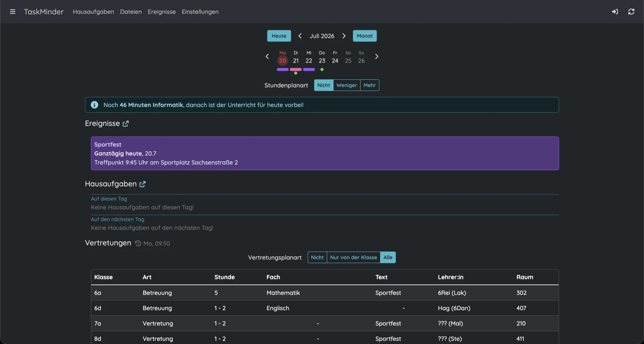This screenshot has width=644, height=344.
Task: Click the login arrow icon
Action: point(615,12)
